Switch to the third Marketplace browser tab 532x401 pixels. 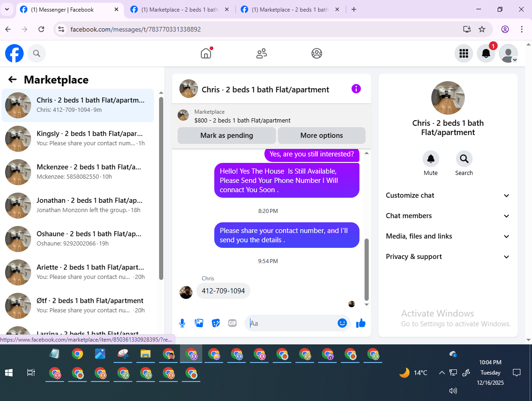(290, 9)
